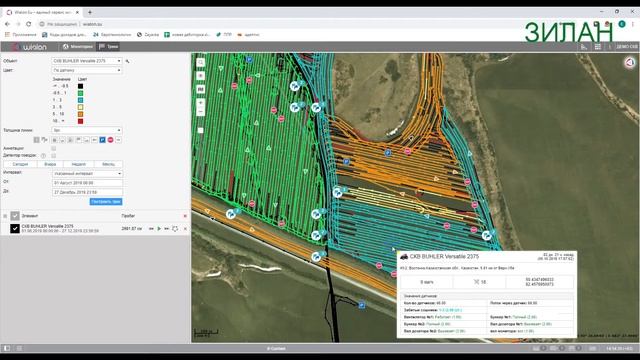Screen dimensions: 640x360
Task: Open the ДЕМО user menu
Action: pyautogui.click(x=627, y=47)
